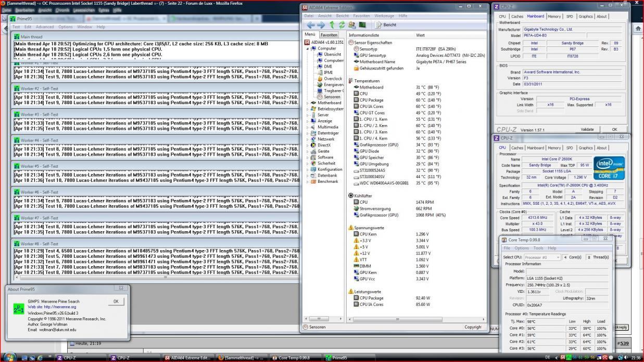Click the Sicherheit shield icon in tree

click(313, 163)
